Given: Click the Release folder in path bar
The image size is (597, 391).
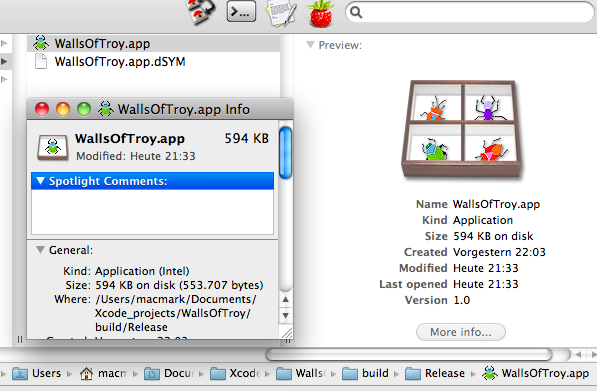Looking at the screenshot, I should tap(435, 373).
